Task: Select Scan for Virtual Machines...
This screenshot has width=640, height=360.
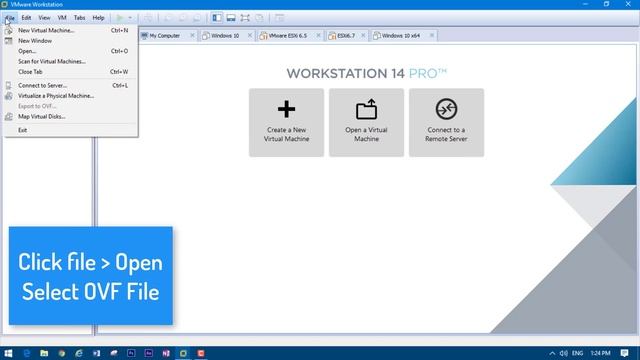Action: (x=71, y=61)
